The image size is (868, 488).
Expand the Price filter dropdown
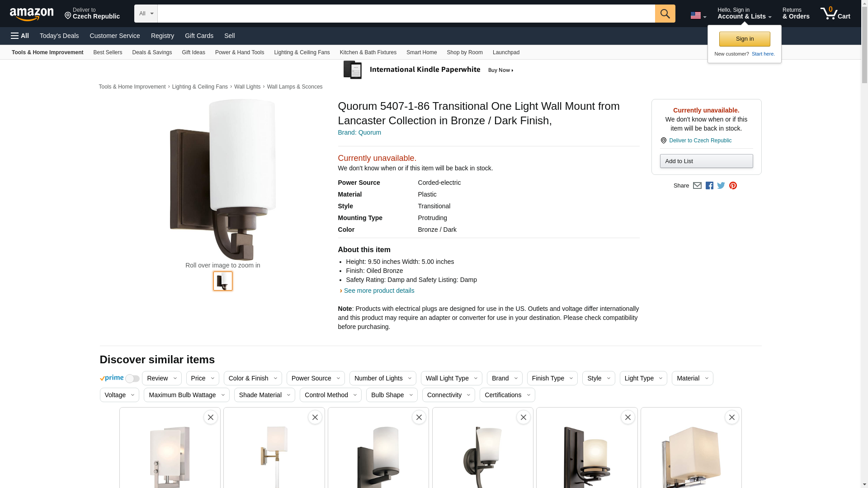click(x=203, y=378)
